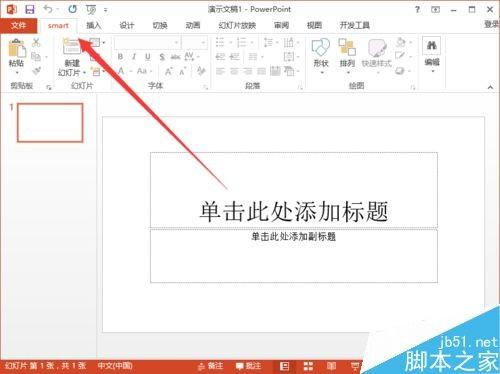500x374 pixels.
Task: Click the font size combo box
Action: pyautogui.click(x=195, y=43)
